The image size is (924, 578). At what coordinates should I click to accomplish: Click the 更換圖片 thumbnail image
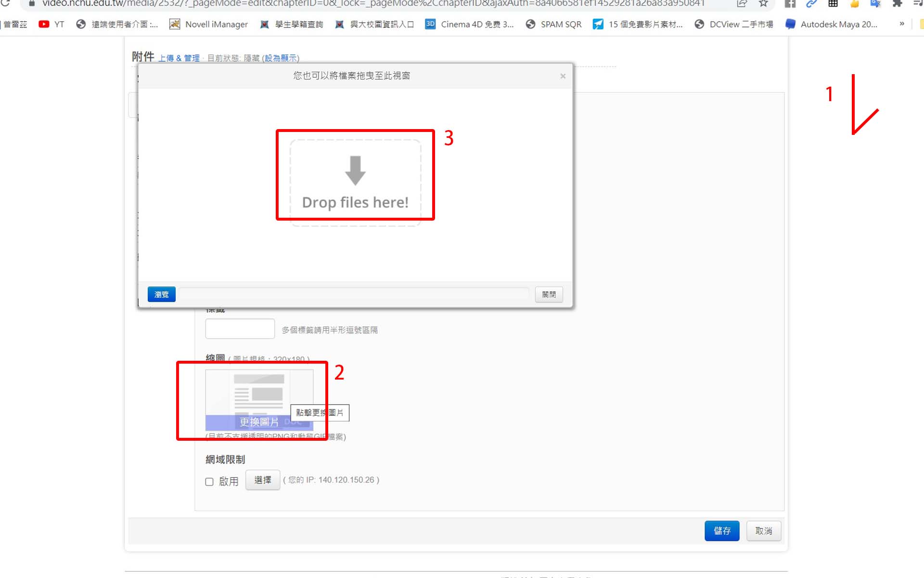tap(259, 400)
